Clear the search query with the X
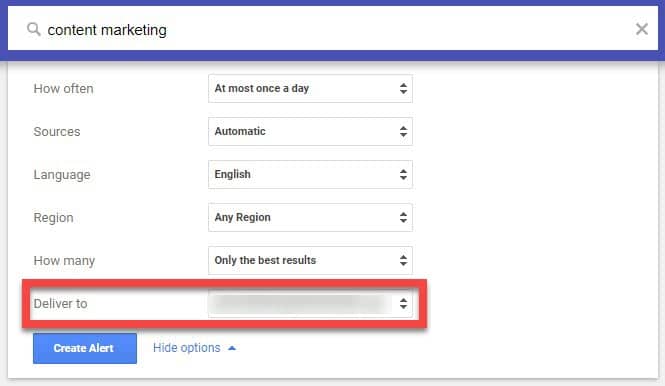The image size is (665, 386). pyautogui.click(x=642, y=29)
